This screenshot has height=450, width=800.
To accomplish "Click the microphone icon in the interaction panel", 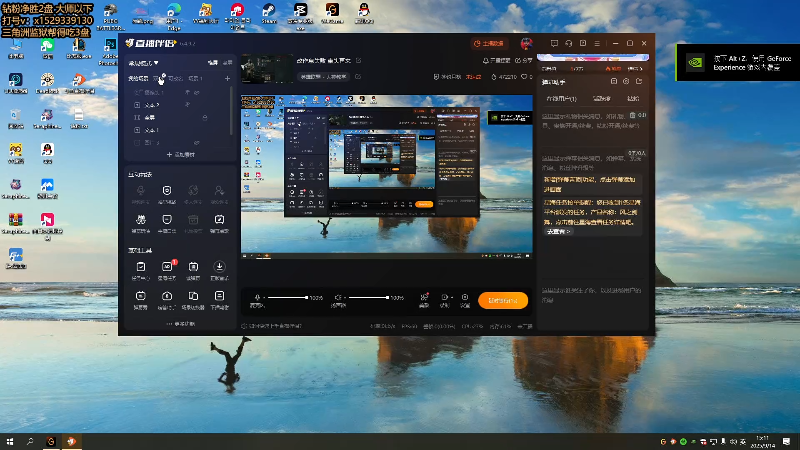I will (x=140, y=190).
